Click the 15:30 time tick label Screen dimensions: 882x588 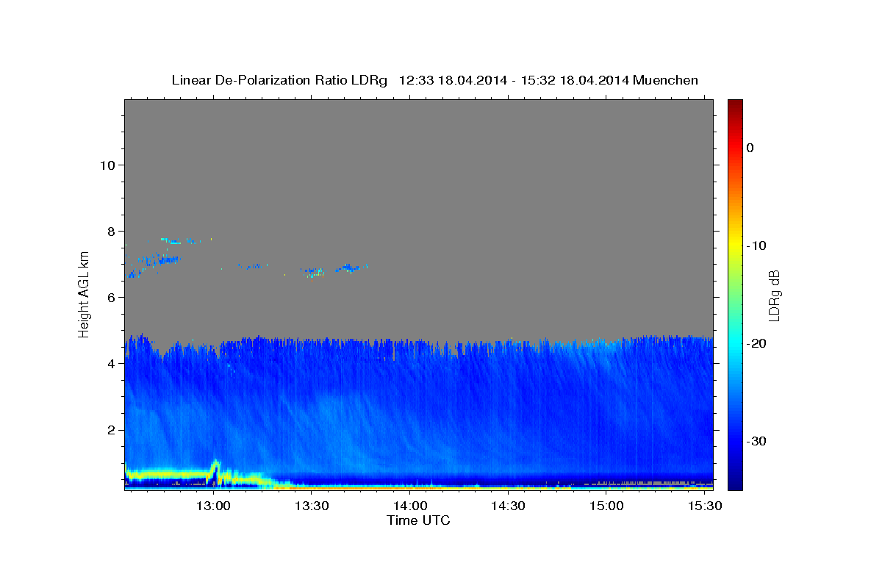click(x=704, y=506)
